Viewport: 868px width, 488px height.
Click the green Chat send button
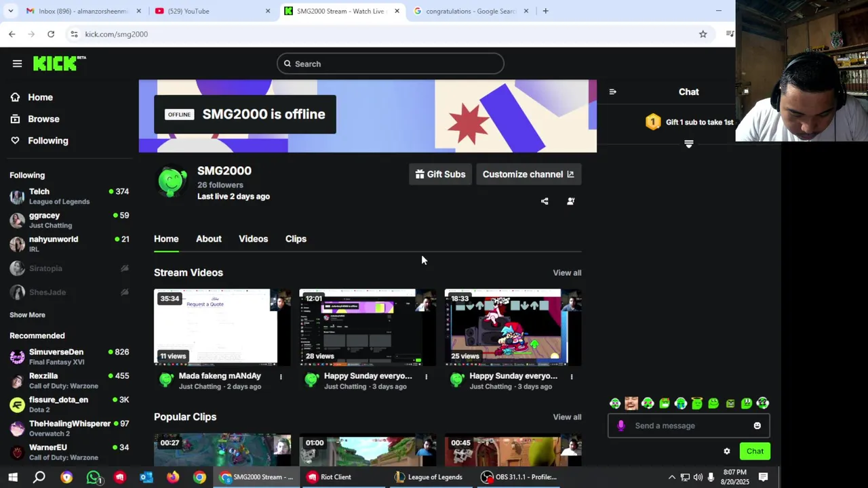tap(755, 451)
